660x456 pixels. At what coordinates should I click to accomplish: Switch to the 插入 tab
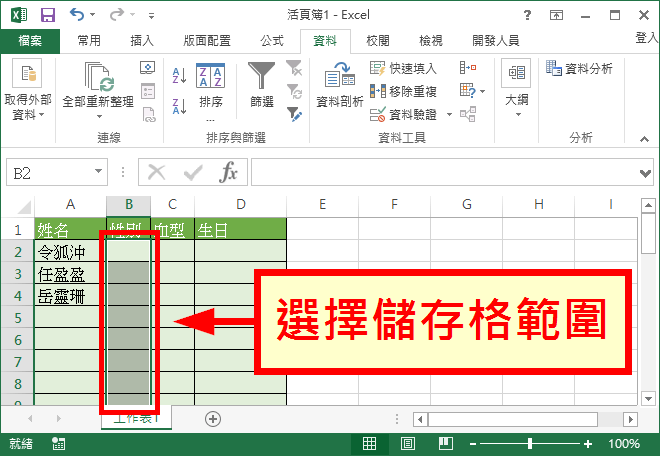coord(142,41)
